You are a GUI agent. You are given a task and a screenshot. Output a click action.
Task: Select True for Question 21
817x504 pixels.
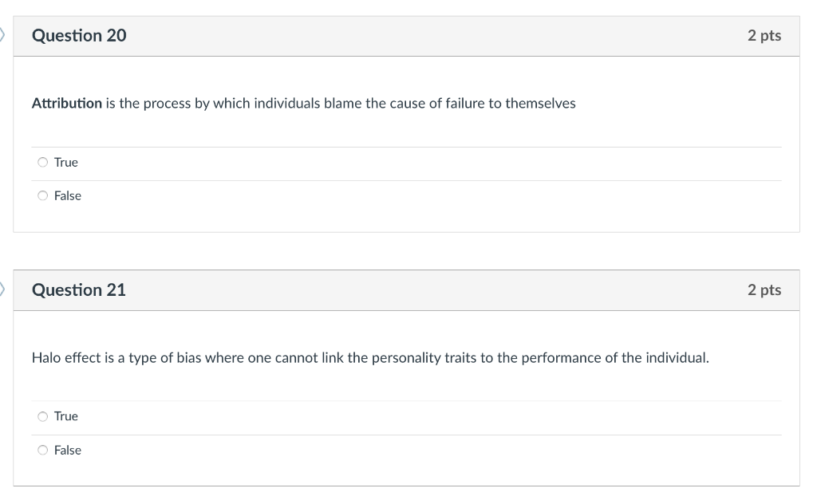(43, 415)
